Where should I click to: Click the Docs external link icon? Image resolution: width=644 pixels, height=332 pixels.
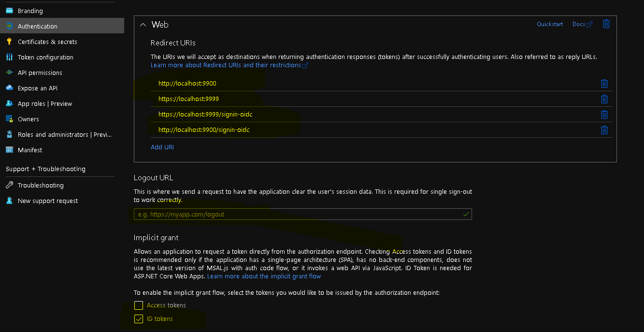click(589, 24)
